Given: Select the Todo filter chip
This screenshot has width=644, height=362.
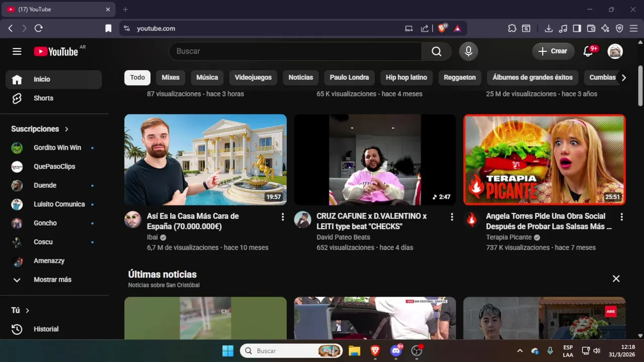Looking at the screenshot, I should pyautogui.click(x=137, y=77).
